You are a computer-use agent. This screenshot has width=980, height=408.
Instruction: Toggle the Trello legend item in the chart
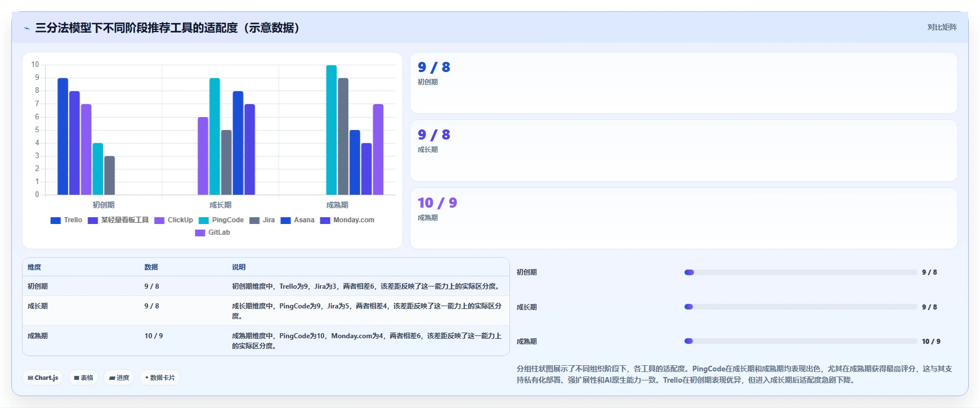click(66, 220)
